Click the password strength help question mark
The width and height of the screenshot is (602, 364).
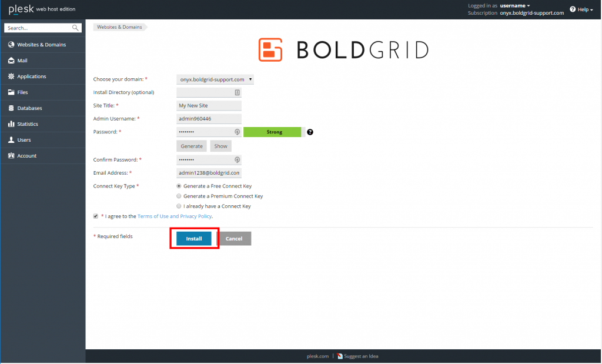click(310, 132)
